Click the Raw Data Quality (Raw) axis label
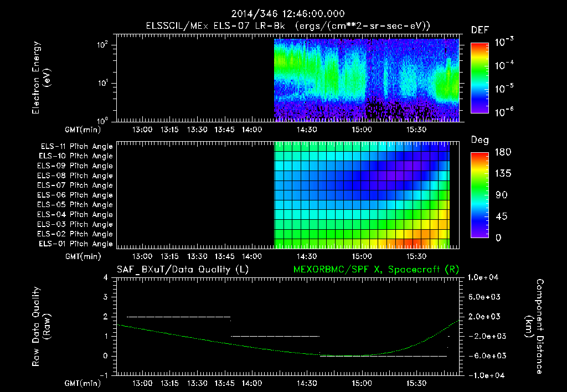The image size is (567, 392). click(41, 326)
